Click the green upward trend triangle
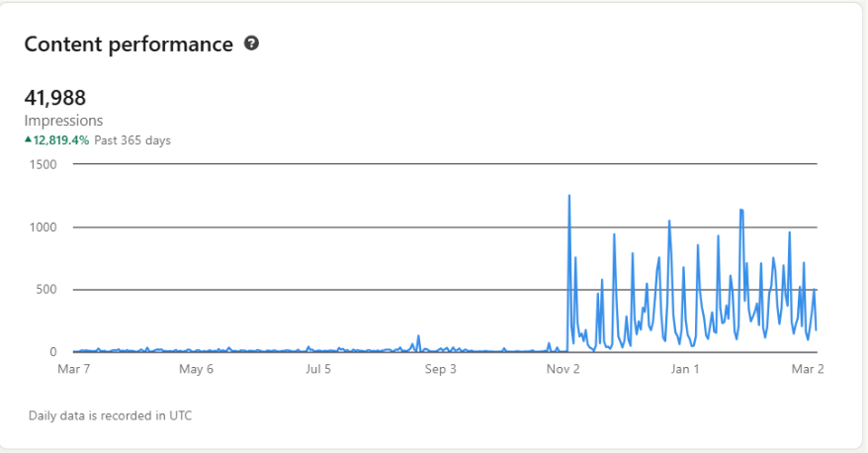The width and height of the screenshot is (868, 453). click(29, 140)
